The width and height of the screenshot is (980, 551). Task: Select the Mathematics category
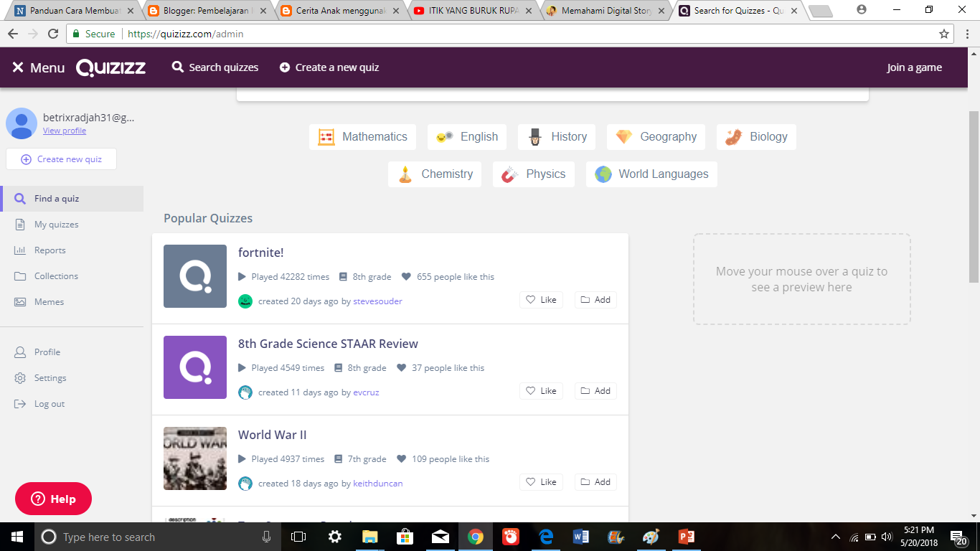[x=363, y=137]
